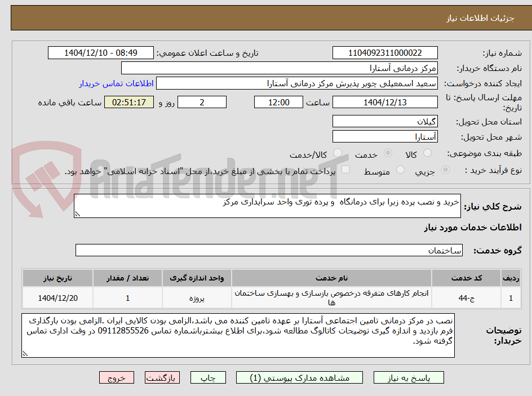Click the خروج exit button
This screenshot has width=532, height=396.
(116, 377)
